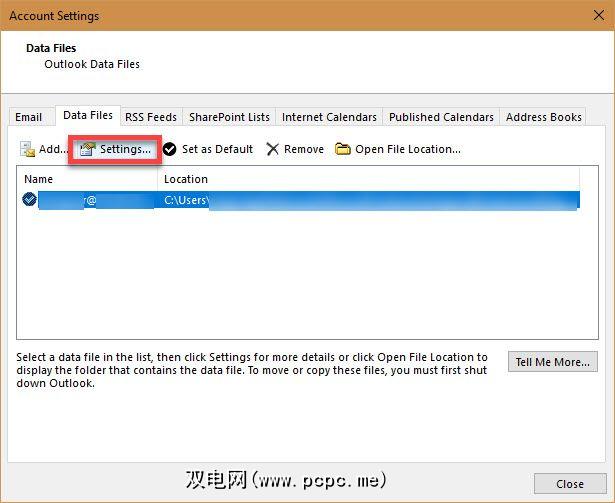Select the Data Files tab

coord(88,115)
